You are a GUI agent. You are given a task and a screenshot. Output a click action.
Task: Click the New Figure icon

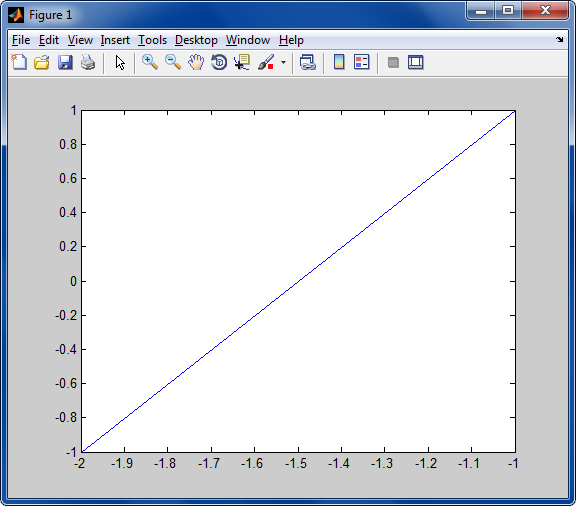[19, 62]
